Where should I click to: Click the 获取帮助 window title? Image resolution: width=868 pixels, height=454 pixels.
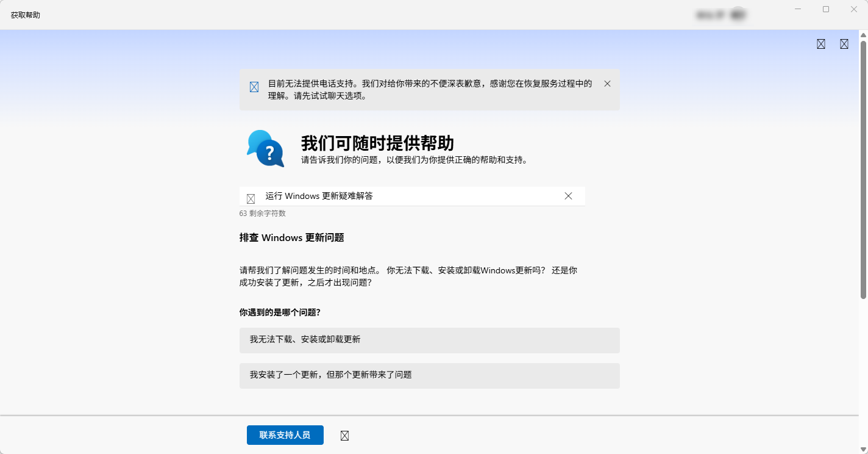click(26, 15)
